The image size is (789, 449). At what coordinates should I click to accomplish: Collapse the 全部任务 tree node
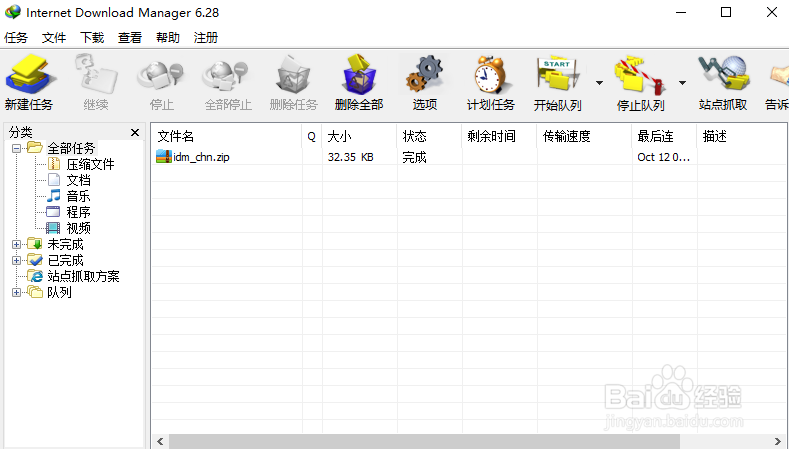pyautogui.click(x=17, y=148)
